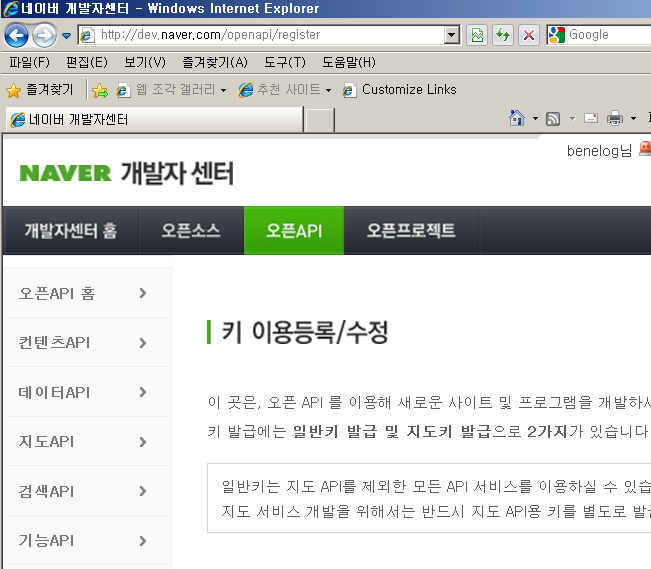Click the add-to-favorites-bar star arrow icon
The image size is (651, 569).
pos(100,90)
